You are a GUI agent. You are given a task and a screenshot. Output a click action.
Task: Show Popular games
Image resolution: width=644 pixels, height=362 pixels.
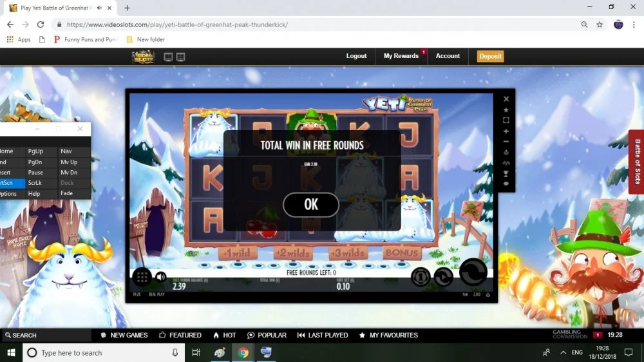pyautogui.click(x=267, y=336)
